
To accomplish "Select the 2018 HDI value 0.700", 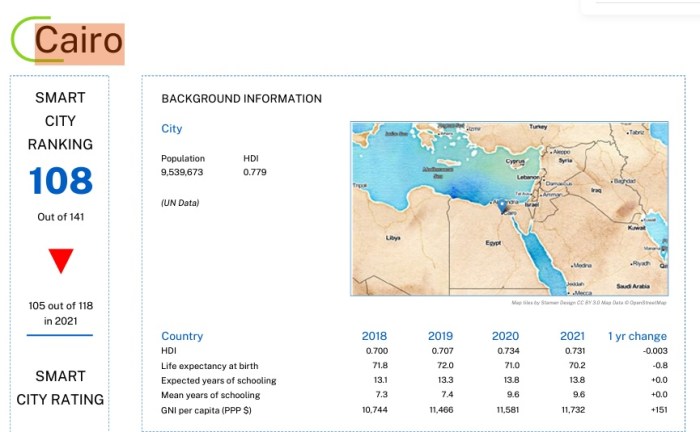I will click(377, 351).
